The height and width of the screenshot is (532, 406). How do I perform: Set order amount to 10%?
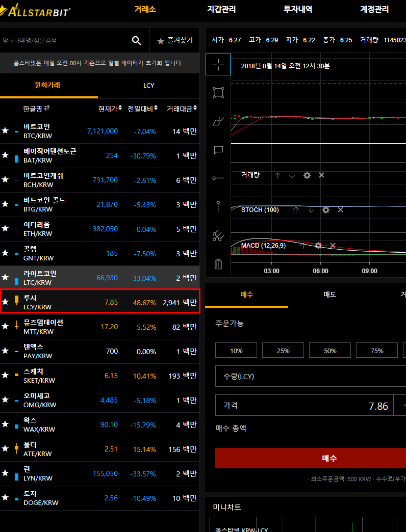[236, 351]
